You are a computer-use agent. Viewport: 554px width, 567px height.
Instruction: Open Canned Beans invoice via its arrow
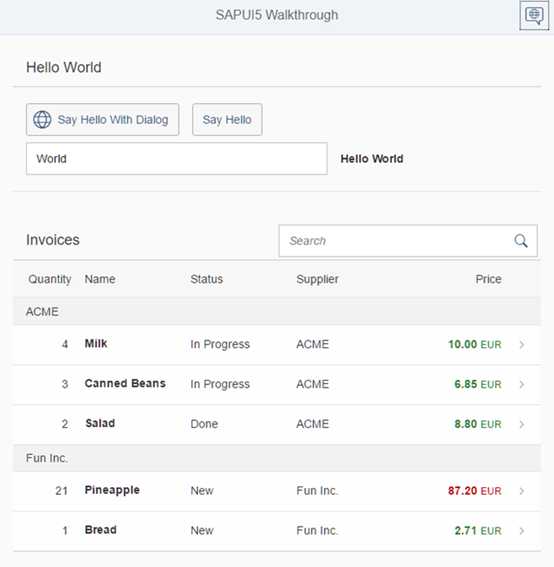point(522,384)
